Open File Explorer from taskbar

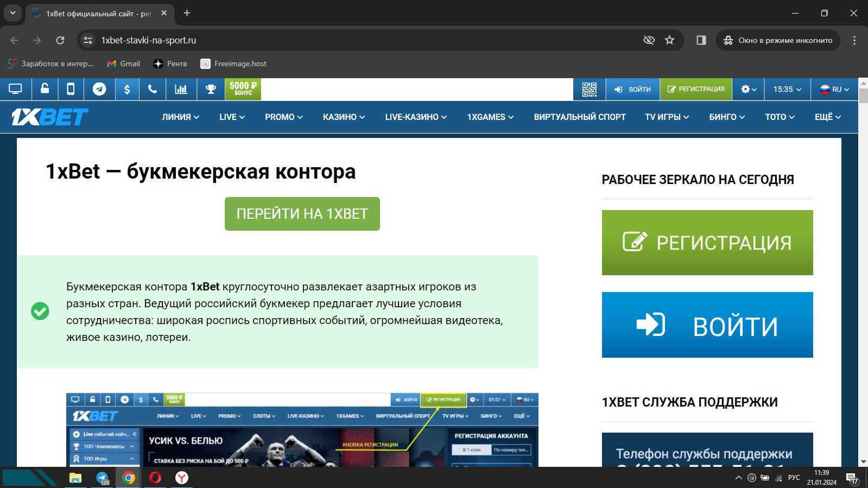75,478
